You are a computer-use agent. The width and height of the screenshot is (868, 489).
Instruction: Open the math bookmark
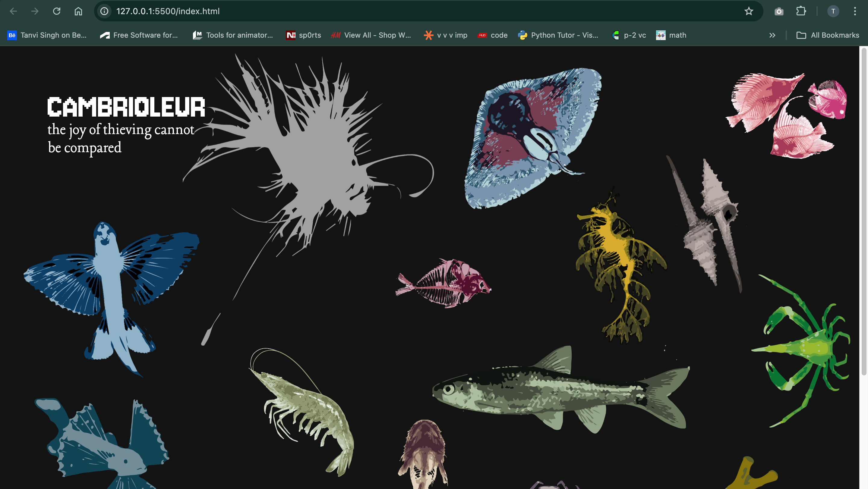pyautogui.click(x=671, y=35)
